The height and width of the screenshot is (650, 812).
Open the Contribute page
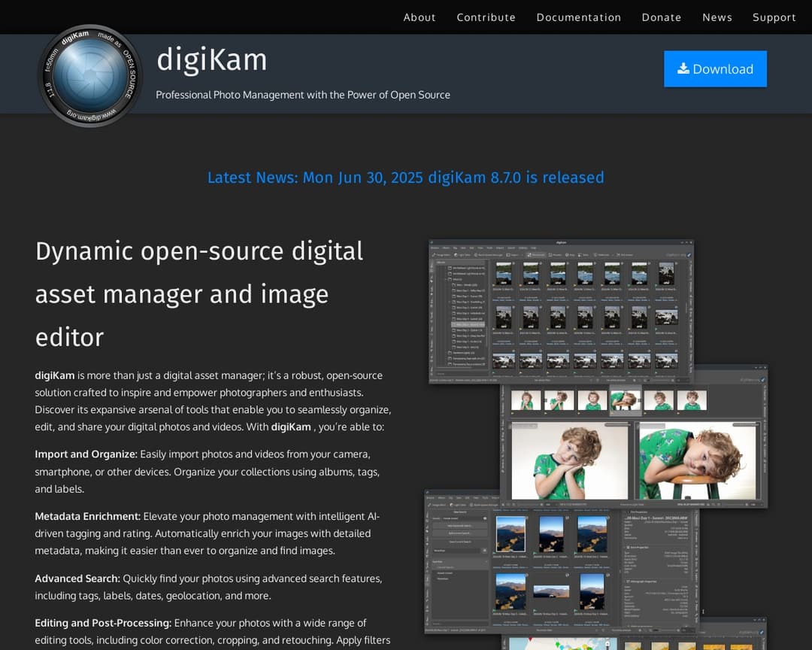point(486,17)
